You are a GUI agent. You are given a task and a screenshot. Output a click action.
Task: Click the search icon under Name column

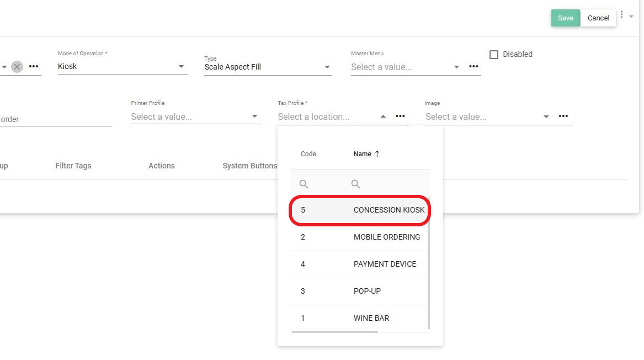click(356, 184)
